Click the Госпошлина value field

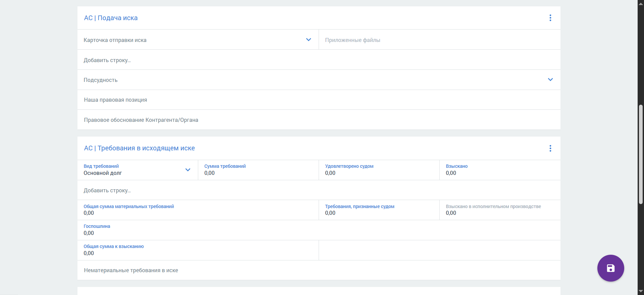pos(319,230)
